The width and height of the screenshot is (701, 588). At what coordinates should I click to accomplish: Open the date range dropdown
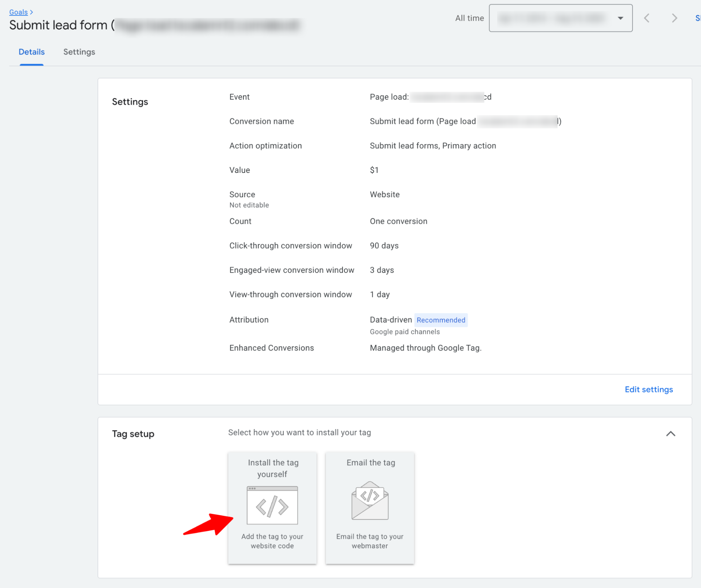click(x=560, y=18)
